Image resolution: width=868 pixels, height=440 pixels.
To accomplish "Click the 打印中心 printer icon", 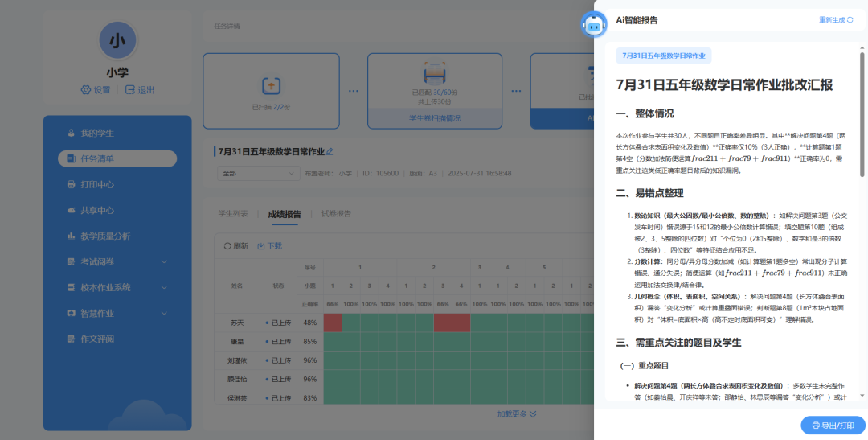I will [71, 184].
